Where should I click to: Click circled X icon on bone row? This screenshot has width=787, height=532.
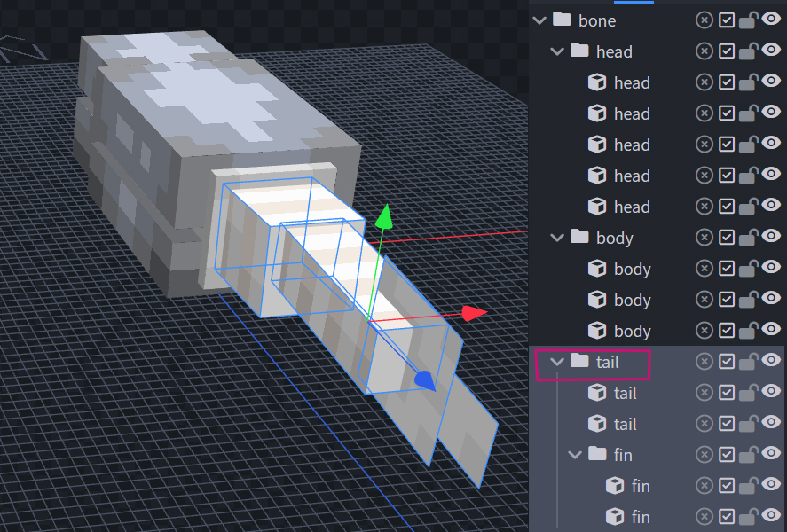[704, 20]
